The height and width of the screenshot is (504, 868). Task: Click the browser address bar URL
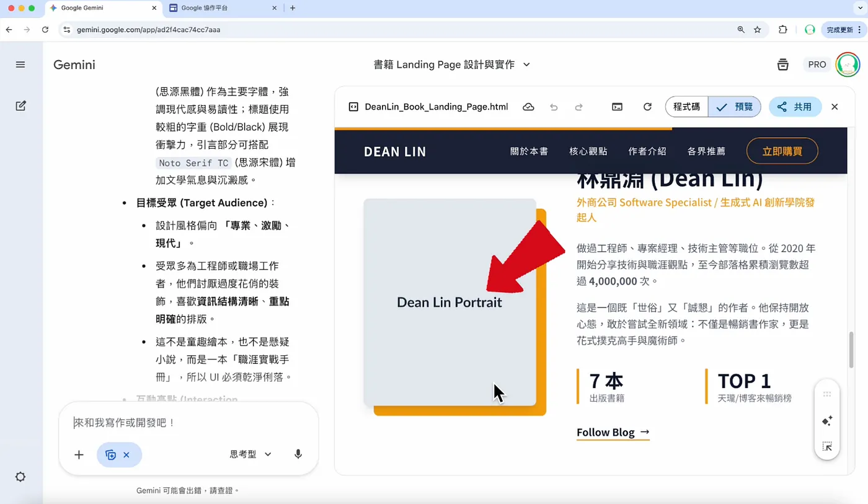tap(148, 29)
